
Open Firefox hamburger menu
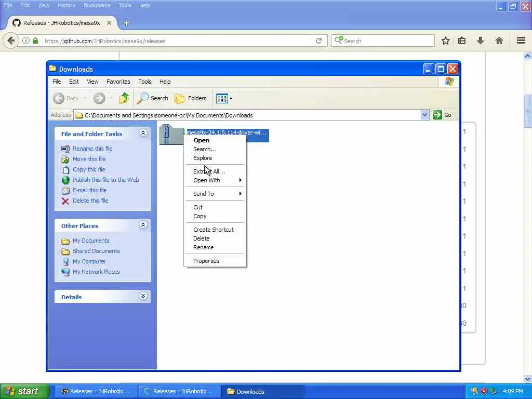521,41
